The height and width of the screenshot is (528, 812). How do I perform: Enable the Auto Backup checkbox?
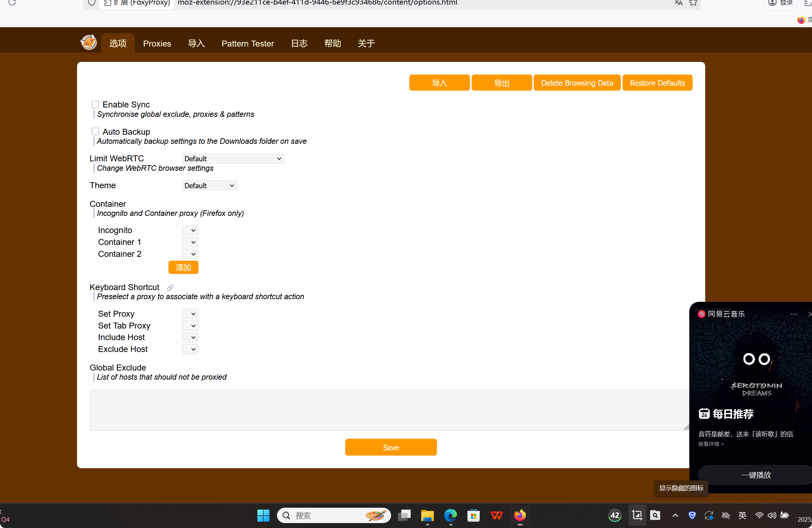tap(95, 132)
